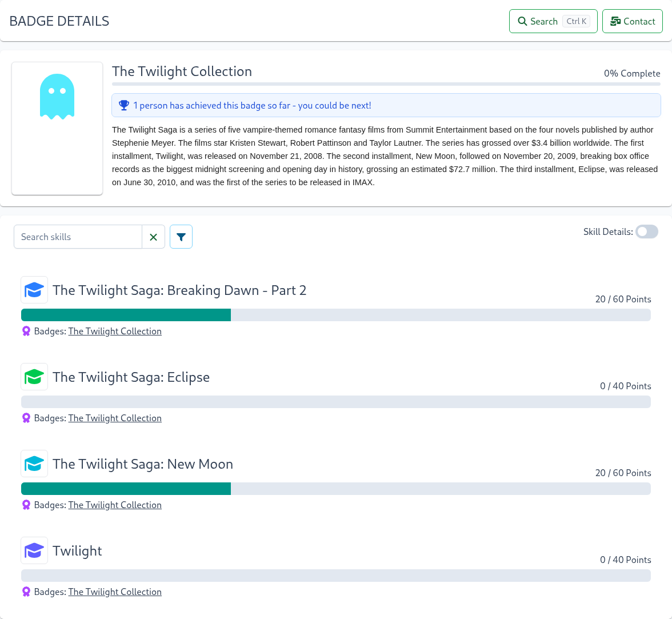Click the Twilight skill graduation cap icon
The height and width of the screenshot is (619, 672).
point(34,550)
